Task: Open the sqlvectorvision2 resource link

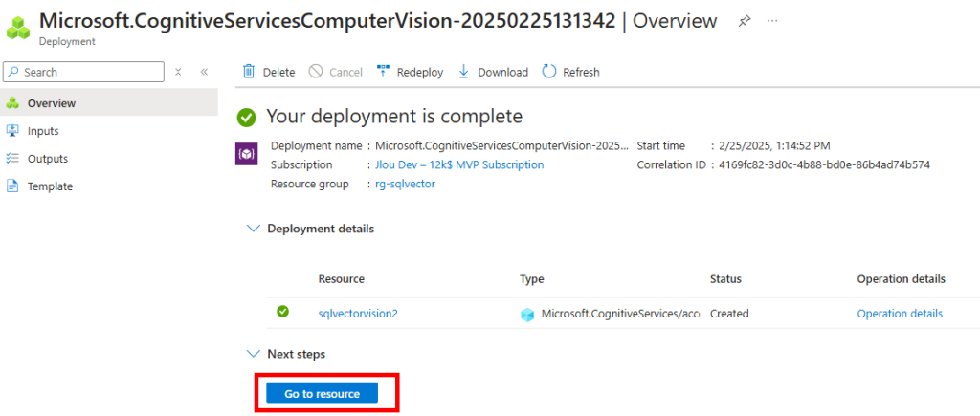Action: pyautogui.click(x=358, y=314)
